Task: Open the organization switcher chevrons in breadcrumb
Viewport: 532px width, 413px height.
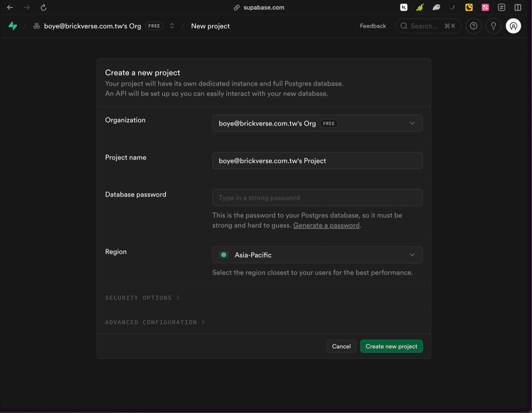Action: click(172, 26)
